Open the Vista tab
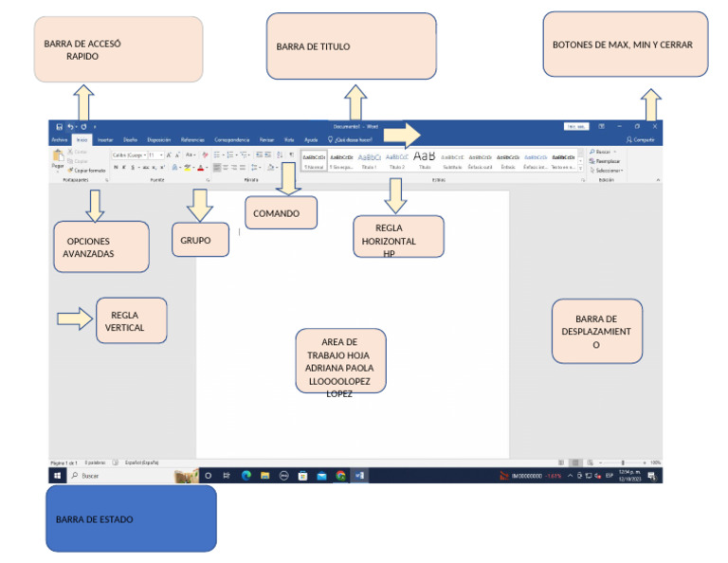The width and height of the screenshot is (728, 563). pyautogui.click(x=289, y=139)
